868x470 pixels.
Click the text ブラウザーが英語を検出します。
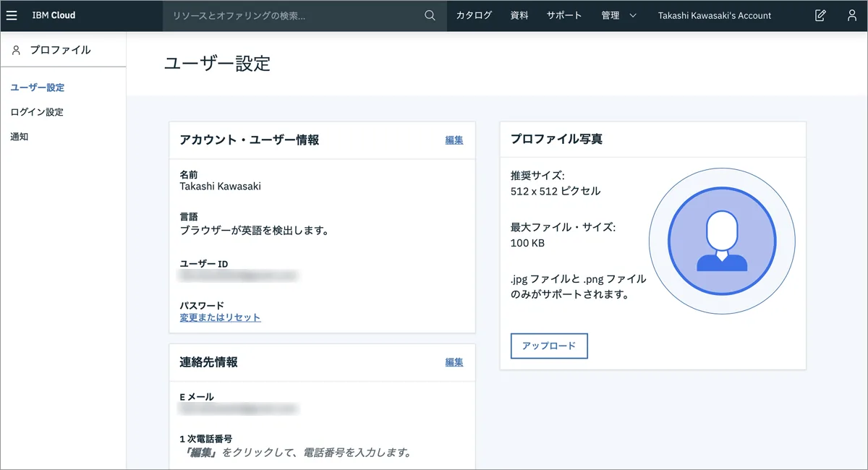tap(255, 231)
